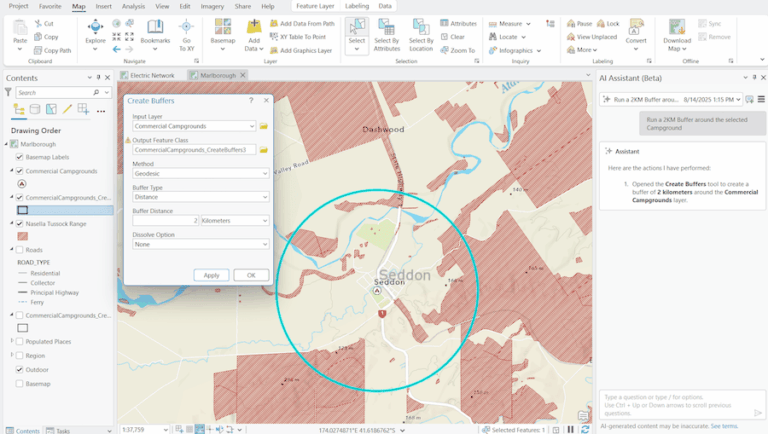This screenshot has width=768, height=434.
Task: Expand the Populated Places layer
Action: [12, 340]
